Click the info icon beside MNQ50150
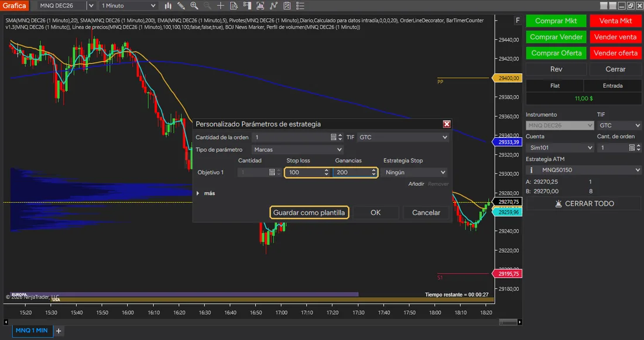Screen dimensions: 644x340 (x=531, y=170)
